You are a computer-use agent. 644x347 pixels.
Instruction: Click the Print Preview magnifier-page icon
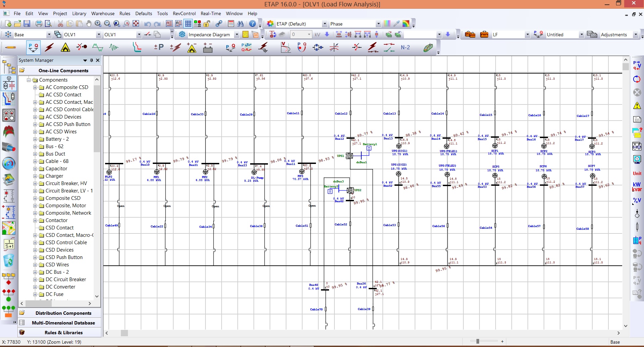click(48, 24)
